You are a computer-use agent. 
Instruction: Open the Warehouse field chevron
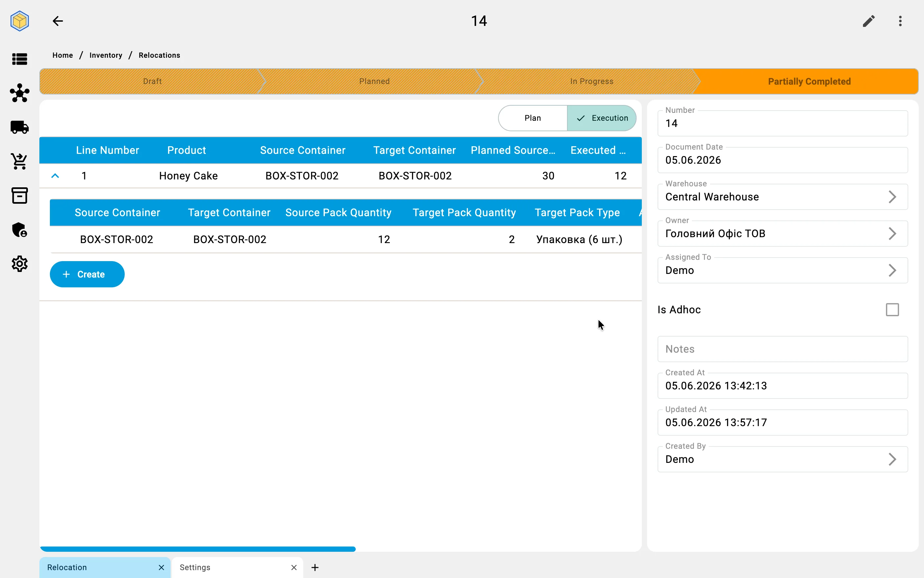pos(892,197)
